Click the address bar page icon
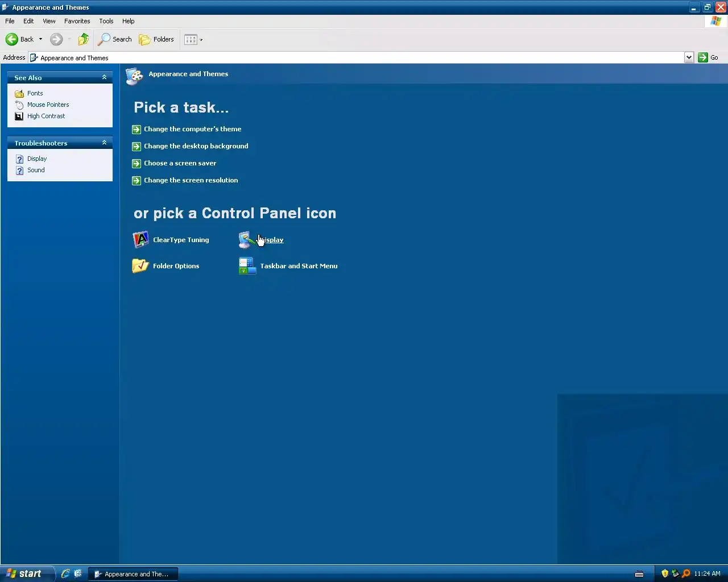Screen dimensions: 728x582 (x=34, y=57)
